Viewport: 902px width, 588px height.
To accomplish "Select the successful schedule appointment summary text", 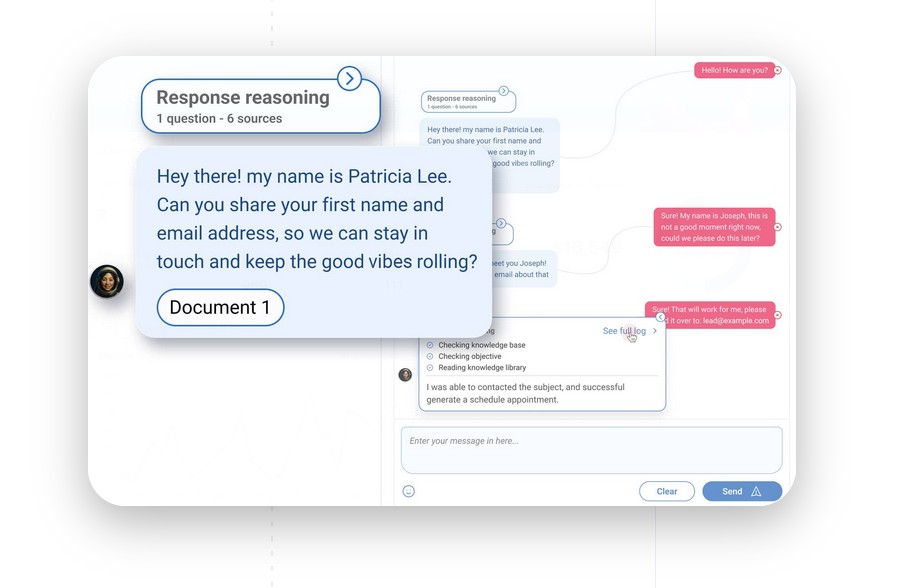I will coord(525,394).
